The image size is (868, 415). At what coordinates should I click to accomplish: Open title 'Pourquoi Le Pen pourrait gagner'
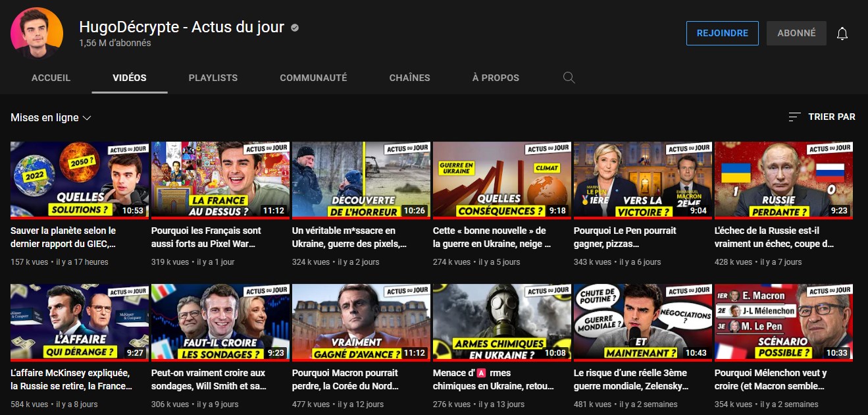[625, 237]
